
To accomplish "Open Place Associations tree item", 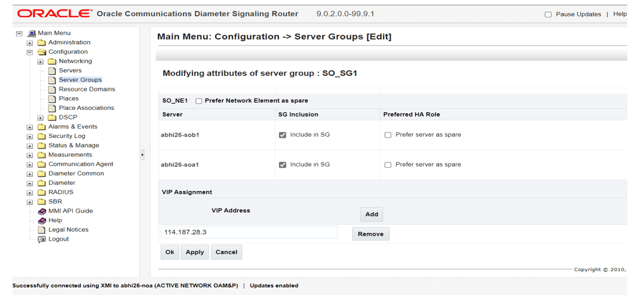I will tap(87, 108).
